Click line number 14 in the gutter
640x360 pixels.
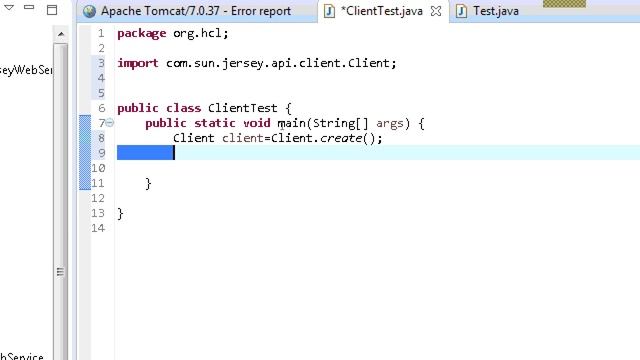pyautogui.click(x=98, y=228)
